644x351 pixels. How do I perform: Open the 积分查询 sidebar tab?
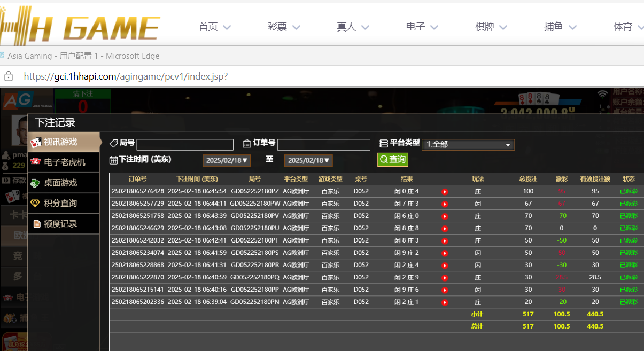(60, 203)
